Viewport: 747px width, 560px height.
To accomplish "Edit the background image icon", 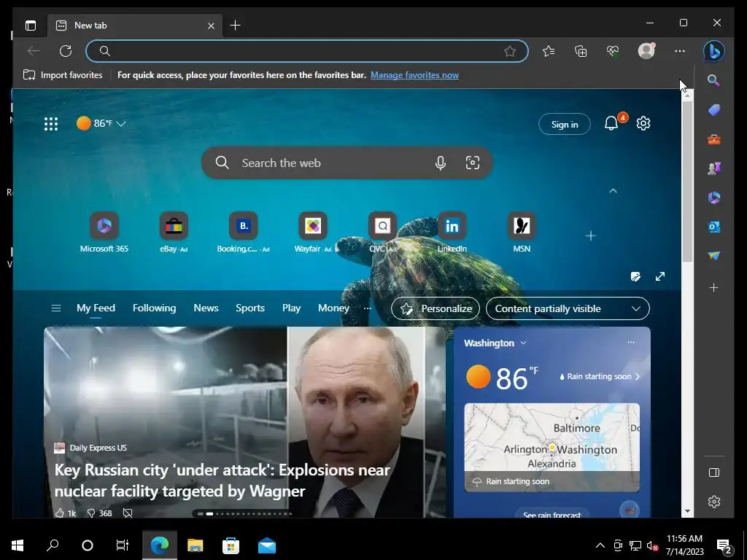I will click(635, 276).
